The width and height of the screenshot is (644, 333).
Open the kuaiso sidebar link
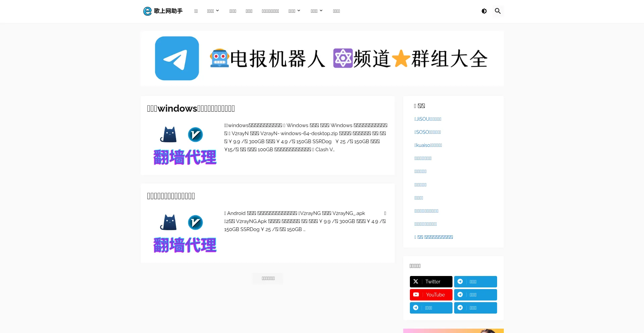(x=428, y=145)
